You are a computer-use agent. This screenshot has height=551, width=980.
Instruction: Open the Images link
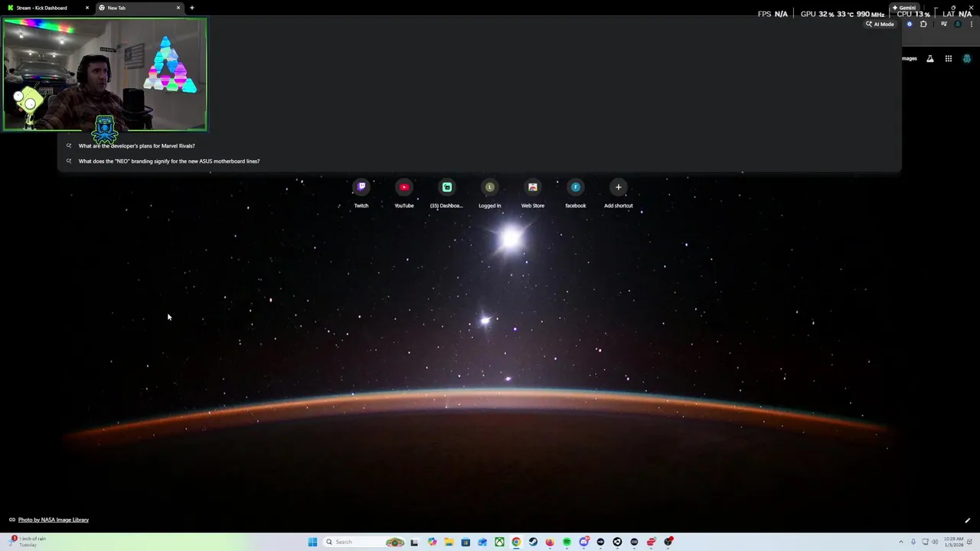click(910, 58)
